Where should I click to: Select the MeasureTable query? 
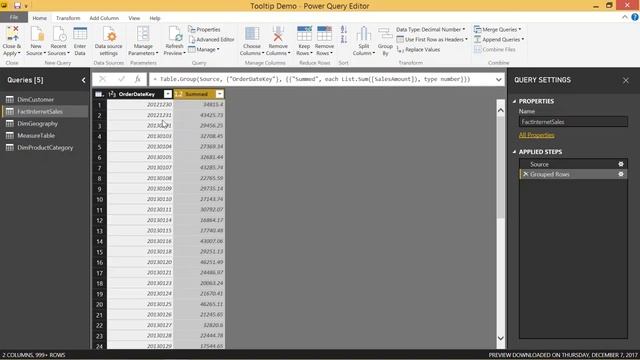(45, 136)
